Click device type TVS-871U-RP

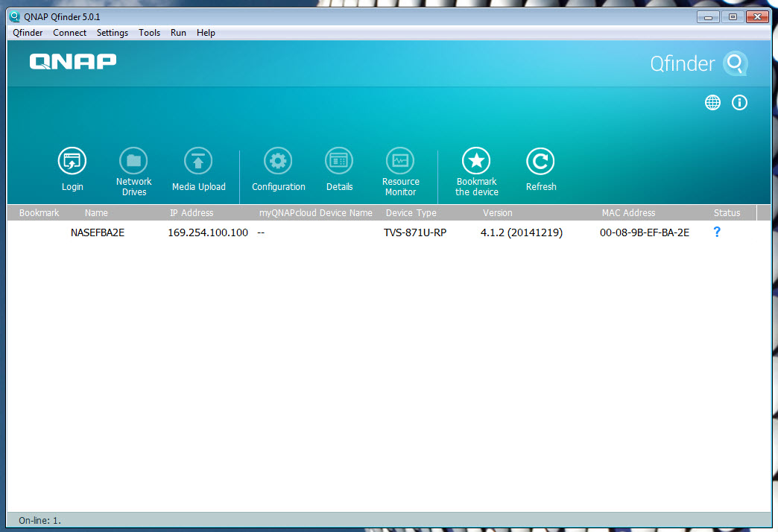point(415,232)
